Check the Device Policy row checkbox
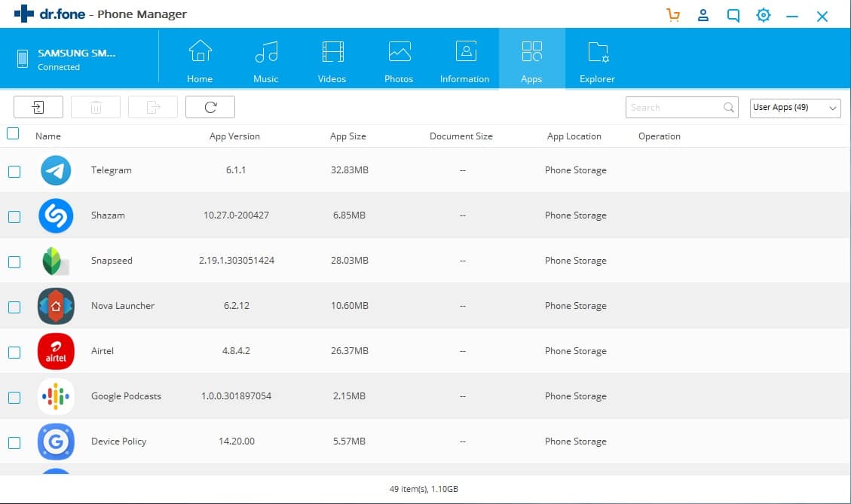This screenshot has width=851, height=504. [x=14, y=443]
